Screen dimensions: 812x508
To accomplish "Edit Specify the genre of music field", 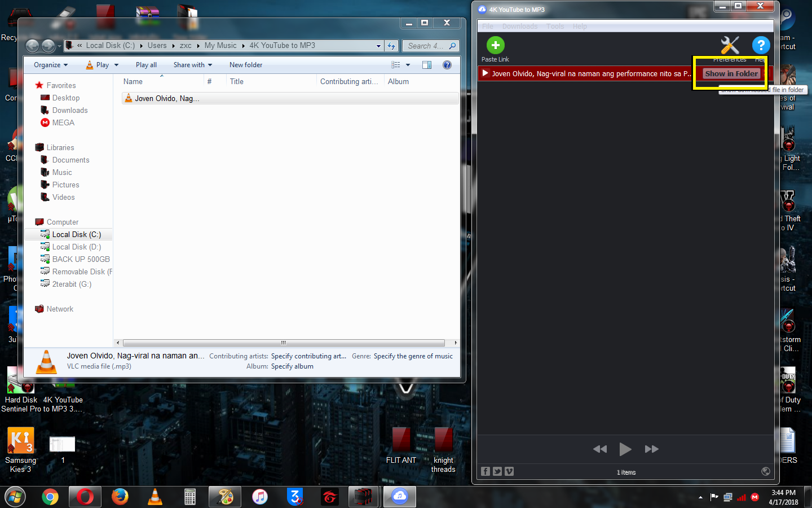I will coord(413,356).
